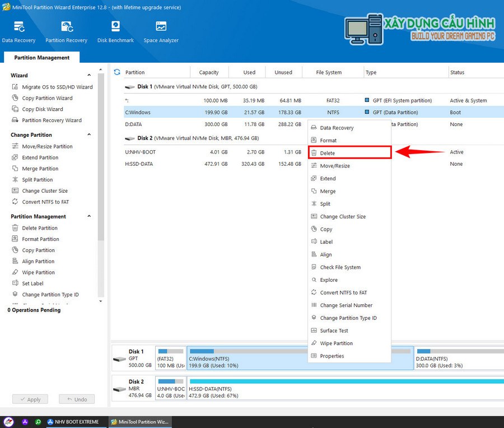Click the Apply button
504x428 pixels.
click(x=30, y=399)
